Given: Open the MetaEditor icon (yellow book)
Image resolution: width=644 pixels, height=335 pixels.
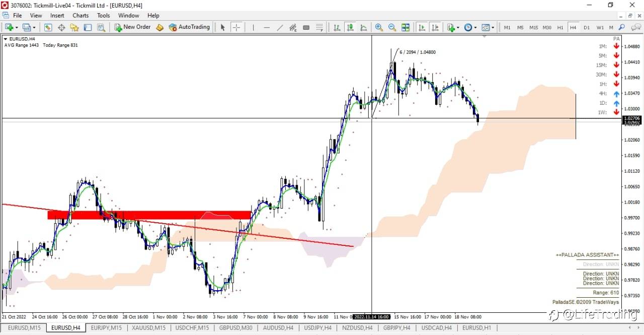Looking at the screenshot, I should (159, 27).
